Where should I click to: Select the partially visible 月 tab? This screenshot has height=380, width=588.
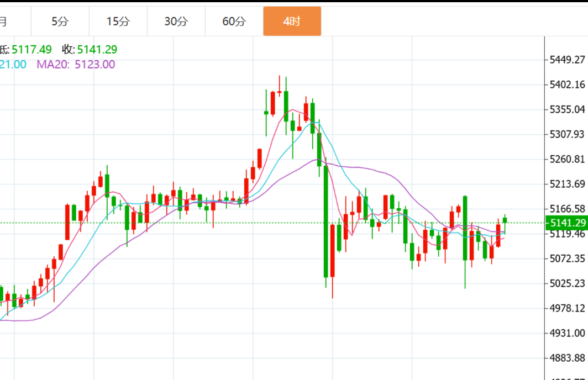(x=4, y=22)
